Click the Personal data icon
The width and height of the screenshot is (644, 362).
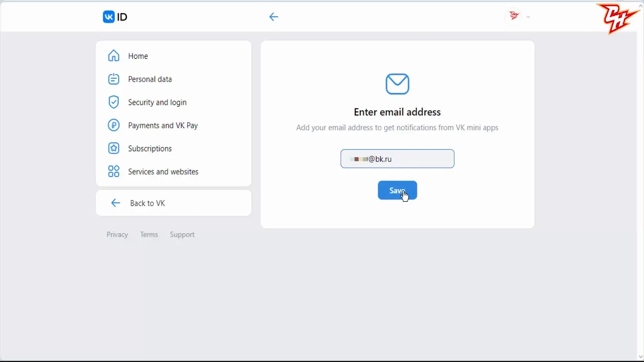[114, 79]
